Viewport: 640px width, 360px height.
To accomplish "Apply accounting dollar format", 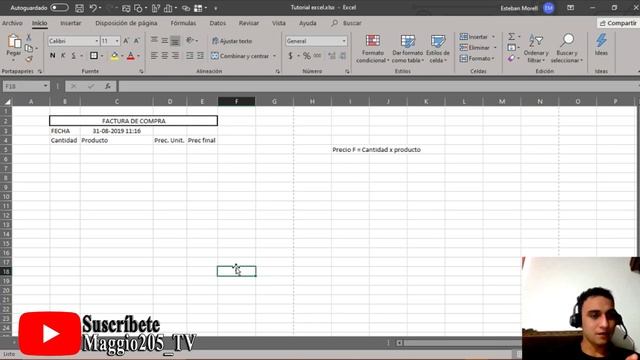I will (290, 56).
